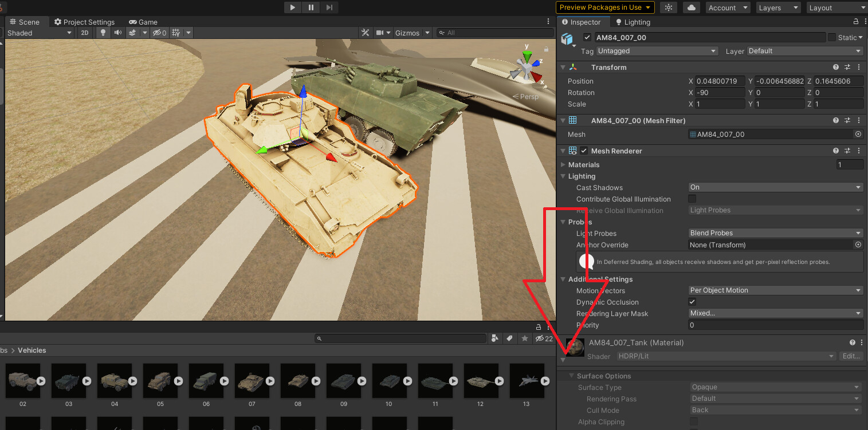Toggle the AM84_007_00 active checkbox
The height and width of the screenshot is (430, 868).
(587, 37)
